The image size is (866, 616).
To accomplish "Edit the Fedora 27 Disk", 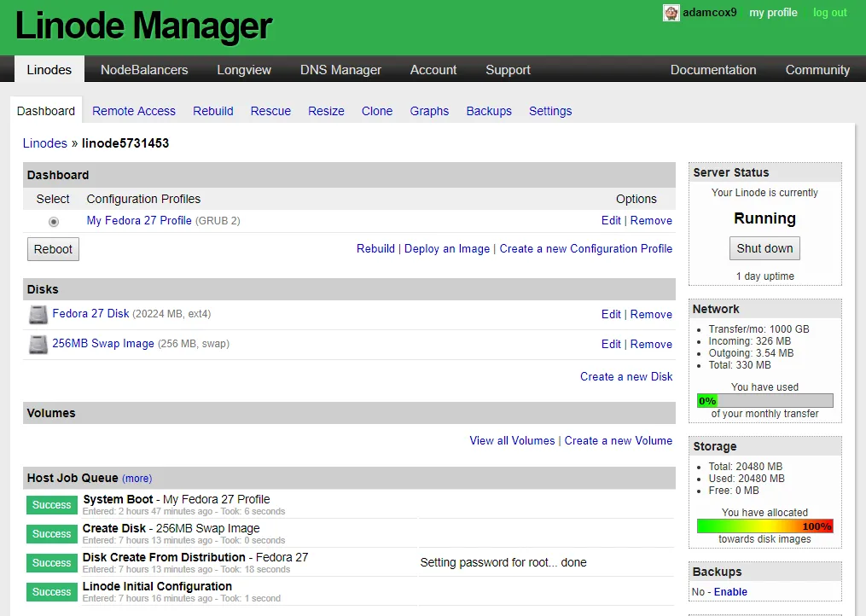I will tap(611, 314).
